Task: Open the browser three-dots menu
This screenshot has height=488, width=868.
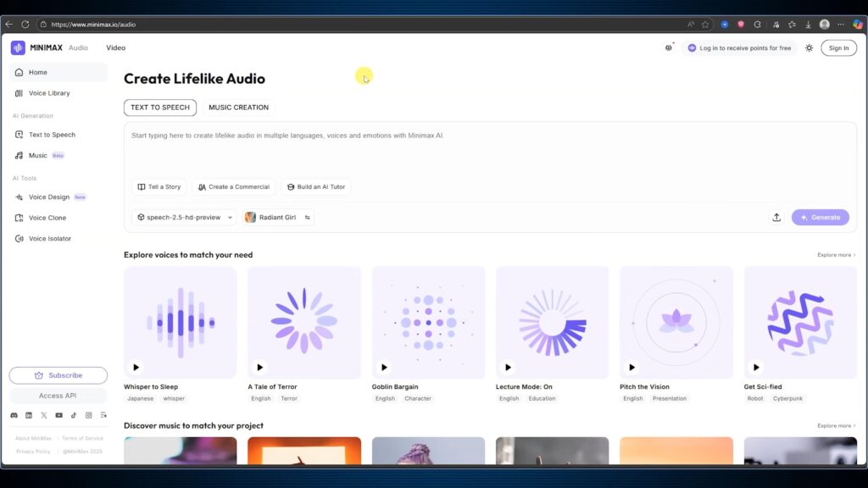Action: [841, 25]
